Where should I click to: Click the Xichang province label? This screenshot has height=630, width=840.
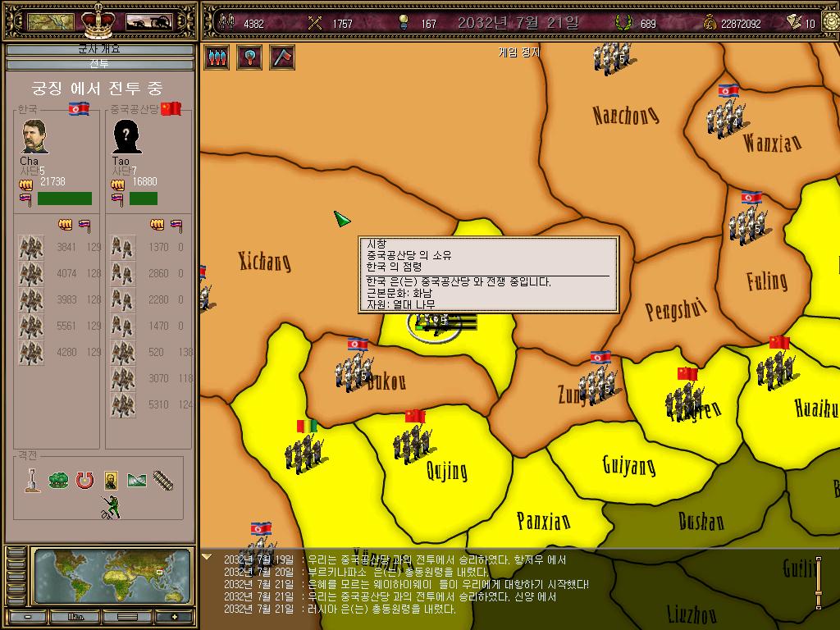[x=265, y=261]
